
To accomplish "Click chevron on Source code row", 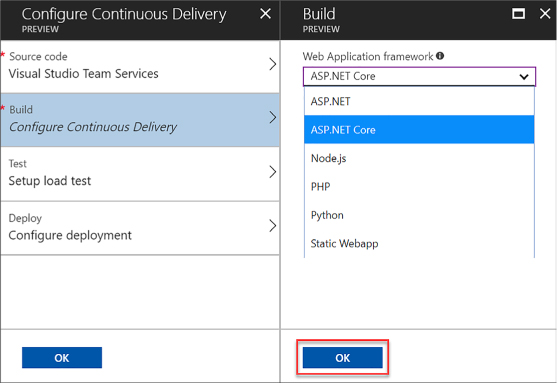I will coord(272,64).
